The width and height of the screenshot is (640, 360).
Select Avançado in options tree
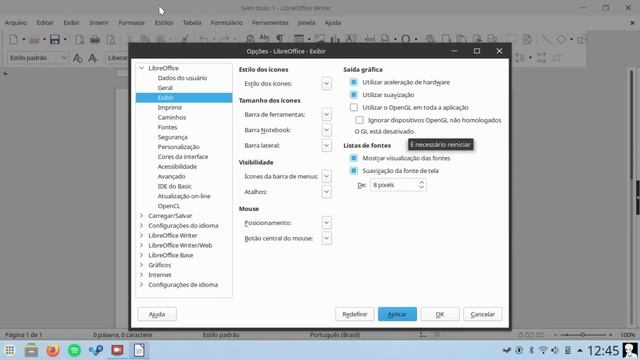[x=171, y=176]
